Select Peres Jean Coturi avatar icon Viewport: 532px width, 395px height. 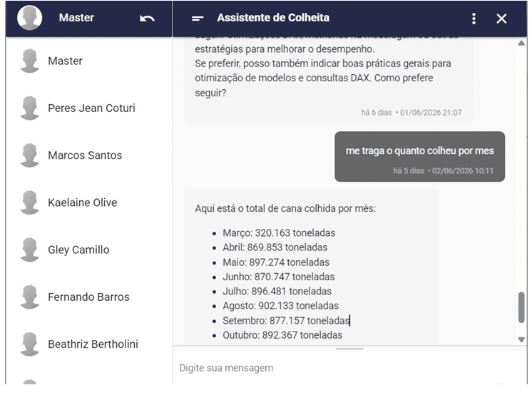click(x=29, y=108)
